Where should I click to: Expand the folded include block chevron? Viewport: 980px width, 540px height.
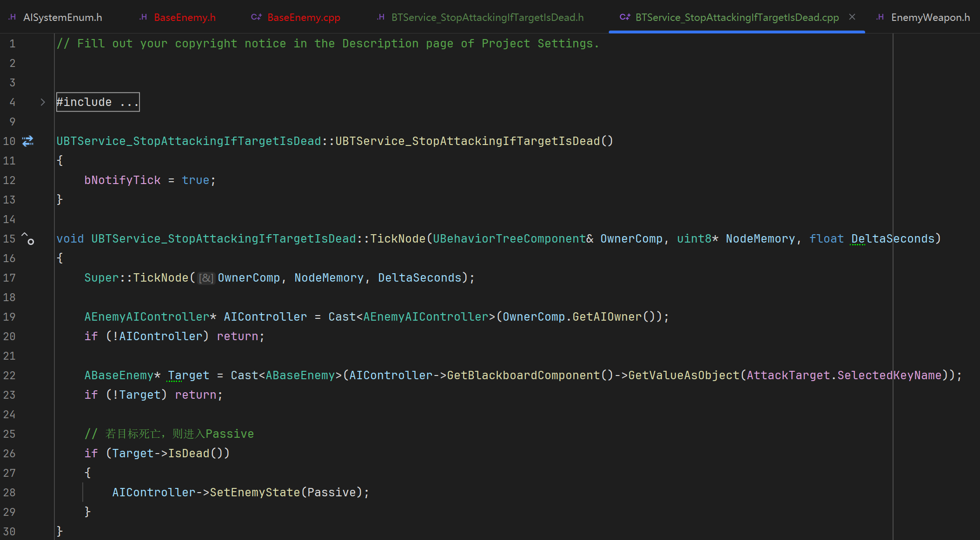(x=43, y=102)
